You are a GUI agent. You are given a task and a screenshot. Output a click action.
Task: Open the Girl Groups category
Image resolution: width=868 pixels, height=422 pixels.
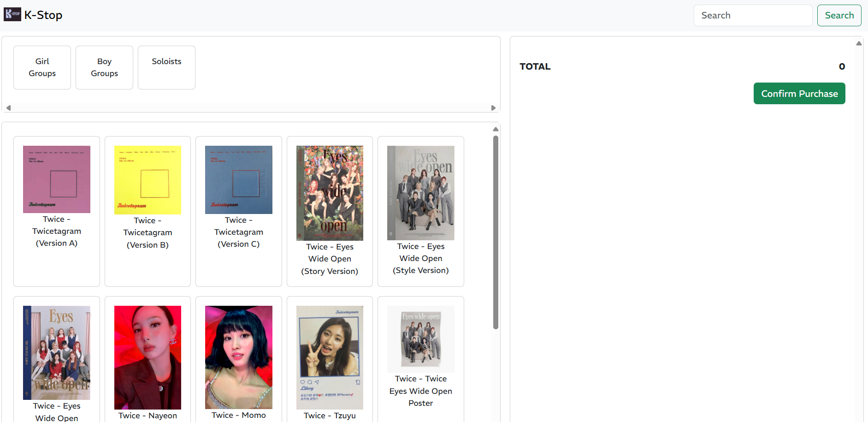(42, 67)
